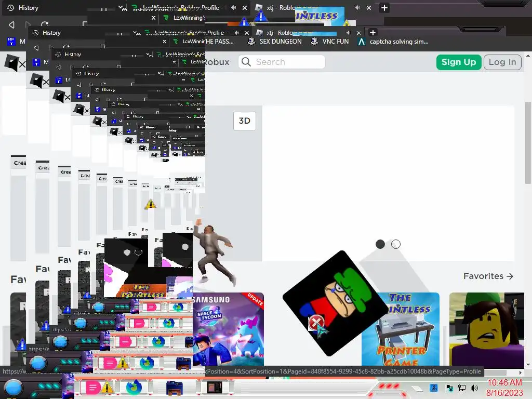Close the topmost xtj - Roblox tab
Viewport: 532px width, 399px height.
tap(369, 8)
